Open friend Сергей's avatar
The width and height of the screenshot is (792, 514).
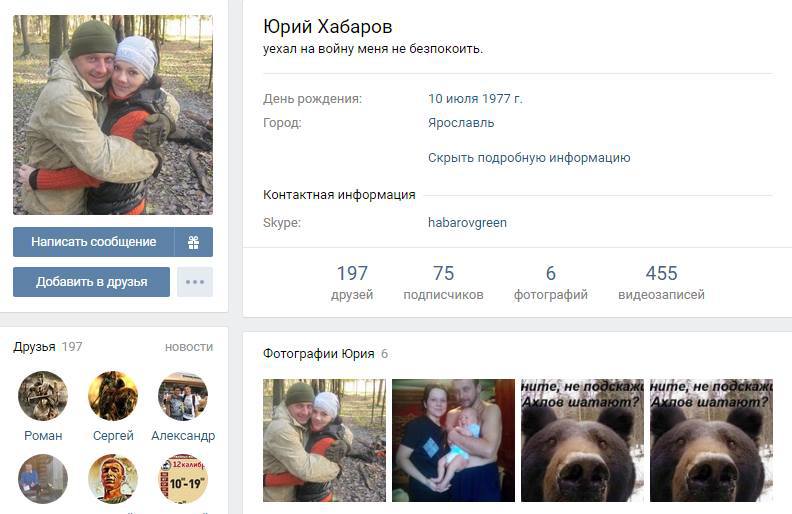pos(113,396)
